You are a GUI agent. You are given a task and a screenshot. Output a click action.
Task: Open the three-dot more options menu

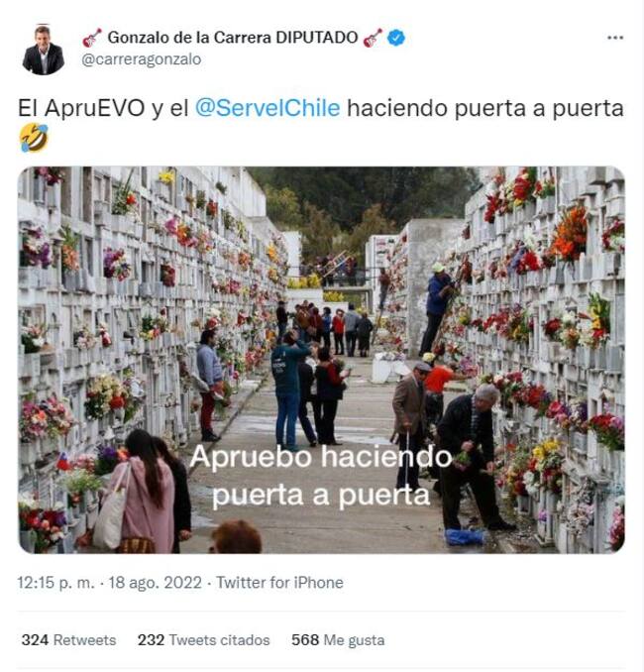615,38
